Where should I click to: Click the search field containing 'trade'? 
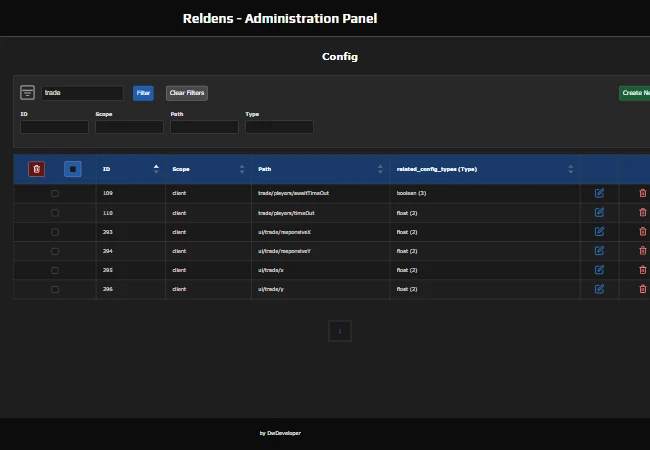pyautogui.click(x=82, y=93)
